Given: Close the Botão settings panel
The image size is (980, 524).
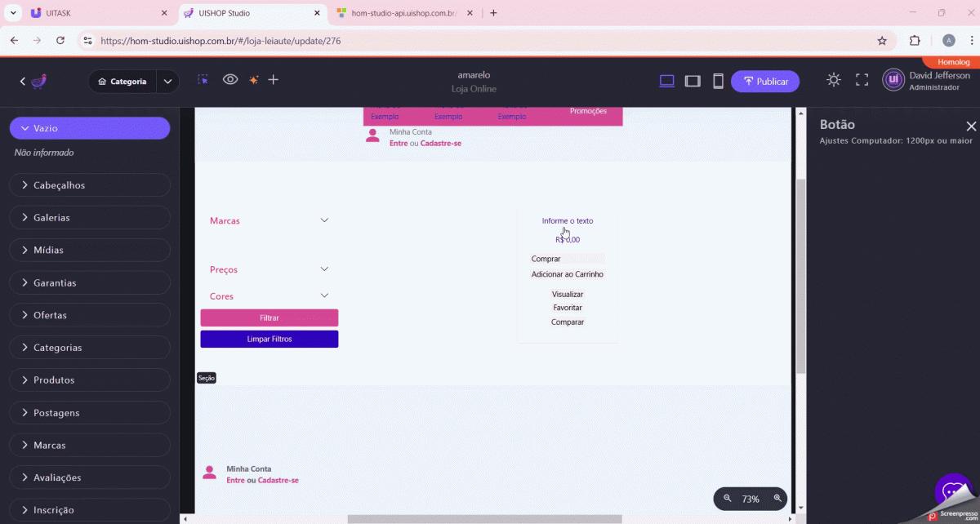Looking at the screenshot, I should tap(970, 126).
